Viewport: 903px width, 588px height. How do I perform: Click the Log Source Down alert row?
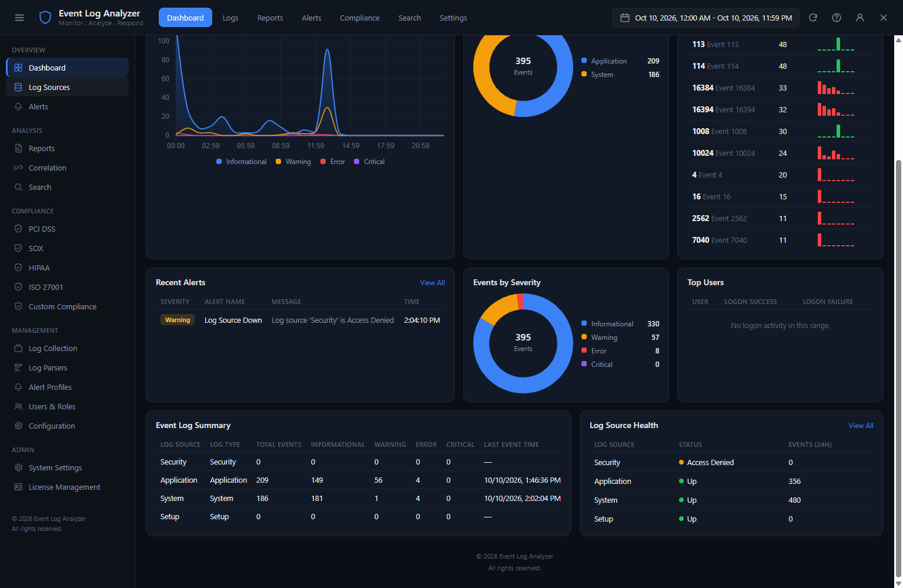click(300, 320)
